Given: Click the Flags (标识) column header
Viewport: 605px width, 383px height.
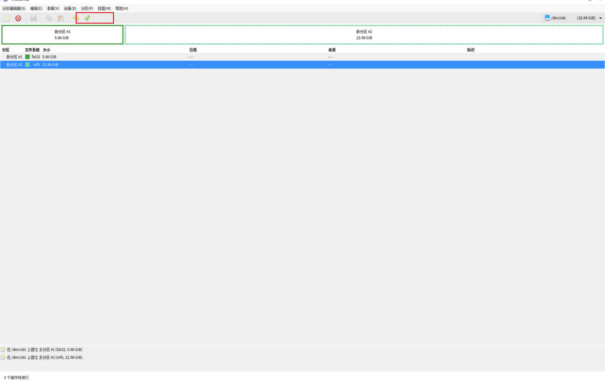Looking at the screenshot, I should 471,50.
